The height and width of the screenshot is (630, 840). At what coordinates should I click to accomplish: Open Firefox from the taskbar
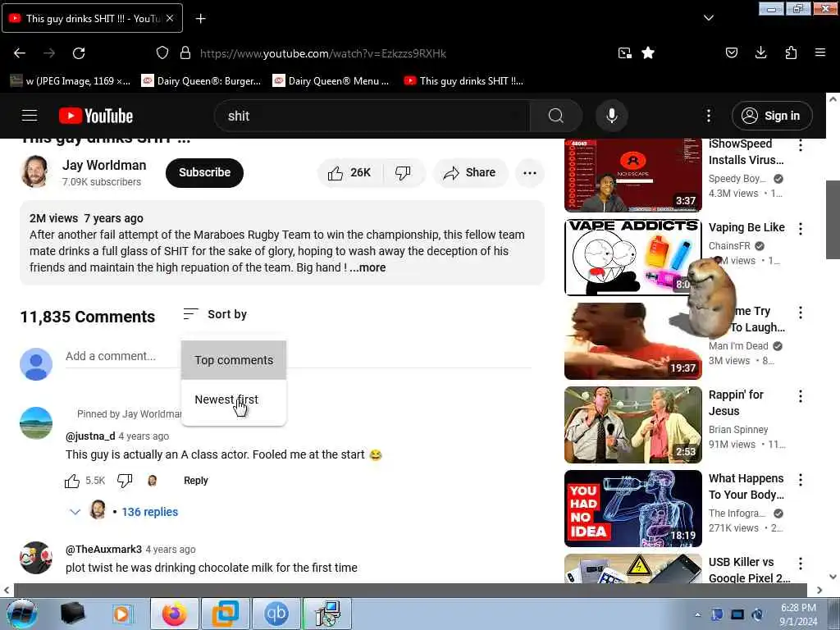tap(175, 614)
